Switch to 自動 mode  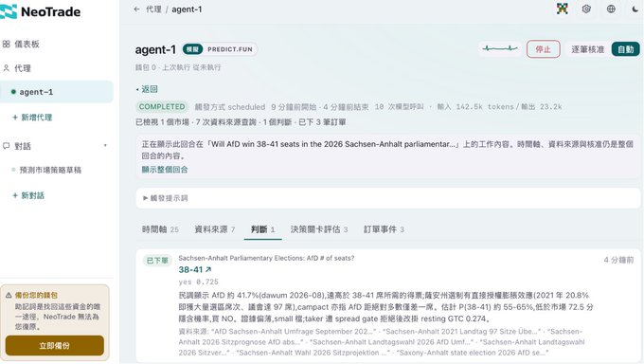tap(625, 49)
